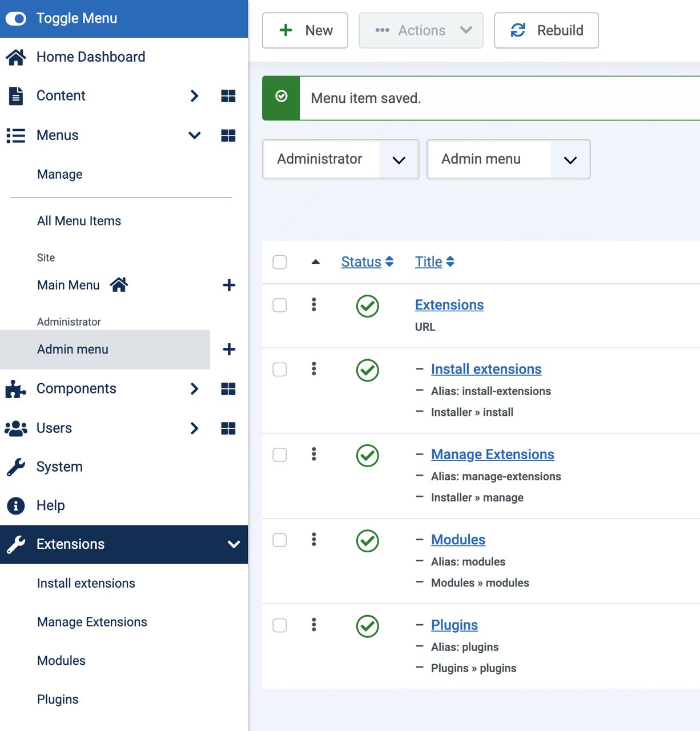Open the three-dot handle for Manage Extensions row
This screenshot has height=731, width=700.
(x=314, y=454)
